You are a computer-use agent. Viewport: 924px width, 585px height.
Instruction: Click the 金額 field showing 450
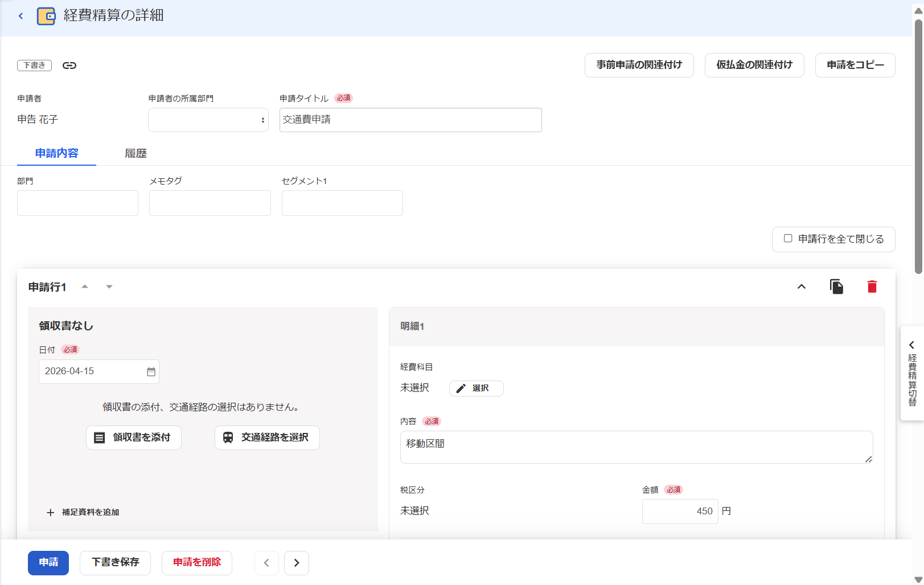click(680, 512)
